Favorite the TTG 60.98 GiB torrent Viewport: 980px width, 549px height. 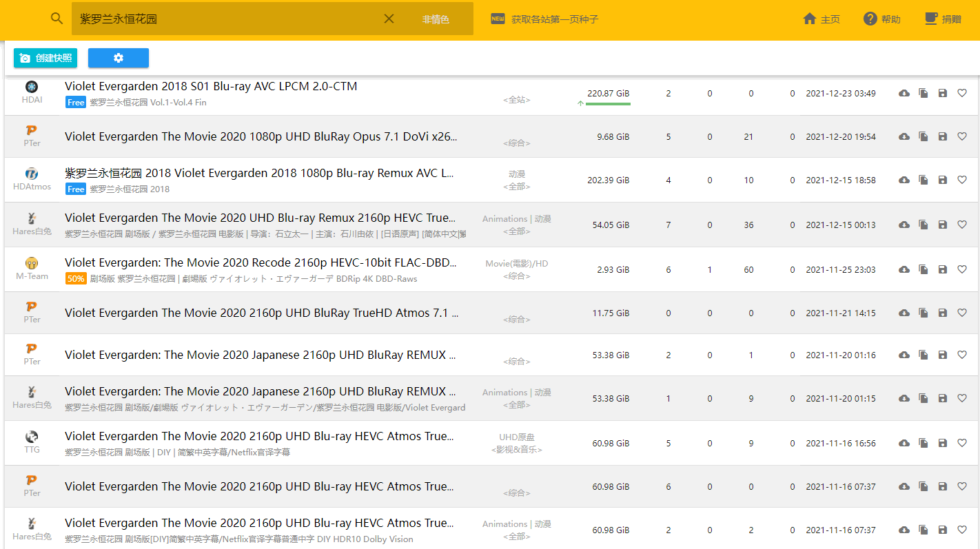(962, 443)
